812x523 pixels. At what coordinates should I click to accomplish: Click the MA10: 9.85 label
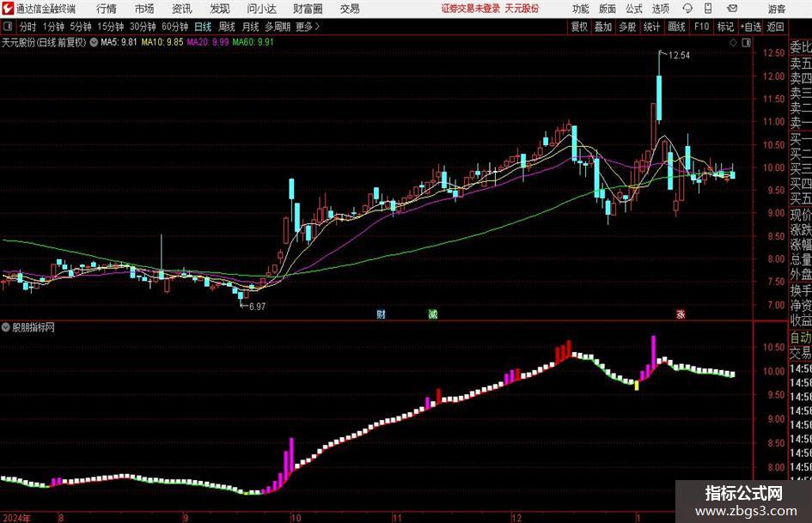click(162, 42)
